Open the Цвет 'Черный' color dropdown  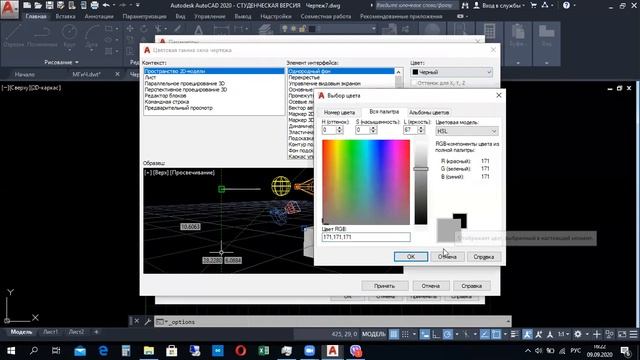(451, 72)
